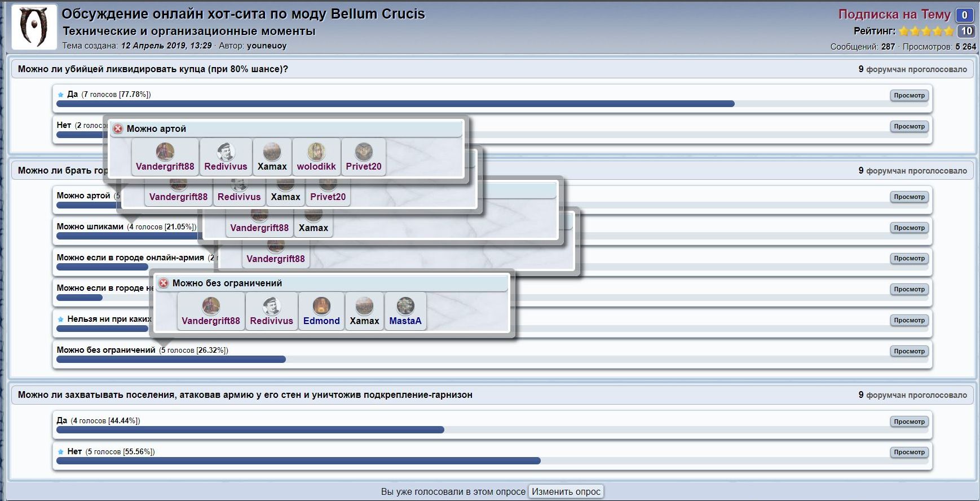Image resolution: width=980 pixels, height=501 pixels.
Task: Click Redivivus avatar in 'Можно артой' popup
Action: pyautogui.click(x=226, y=152)
